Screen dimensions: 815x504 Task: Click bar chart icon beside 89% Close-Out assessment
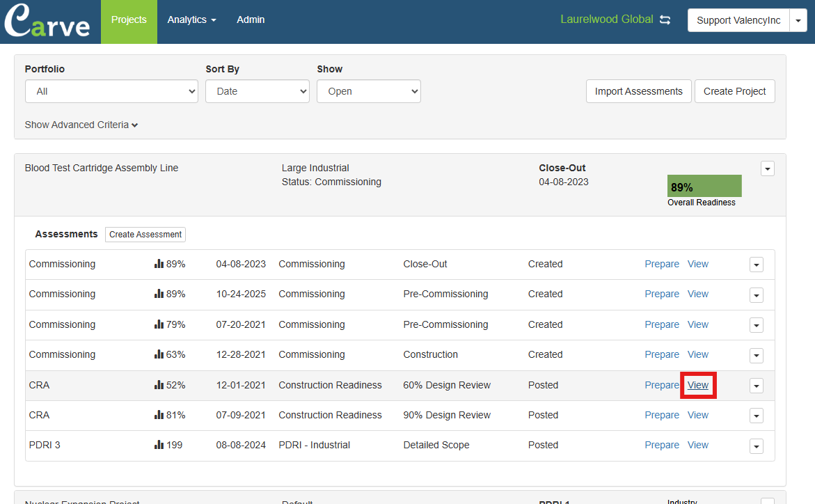pyautogui.click(x=159, y=265)
